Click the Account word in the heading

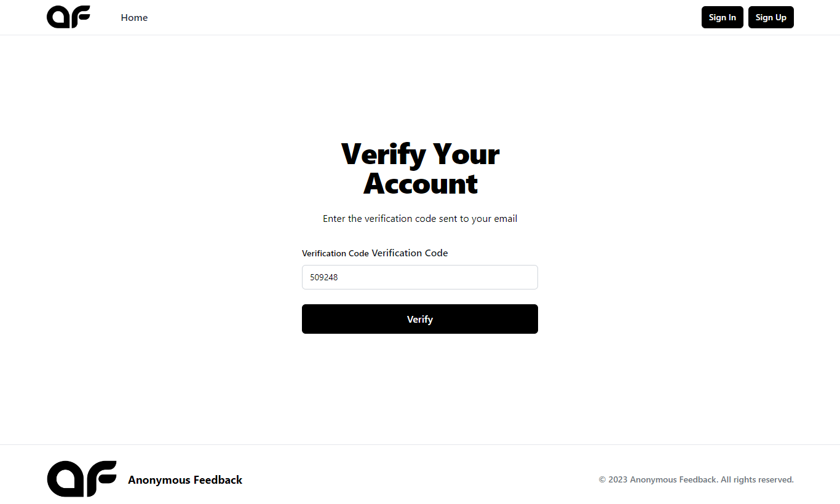click(x=420, y=184)
